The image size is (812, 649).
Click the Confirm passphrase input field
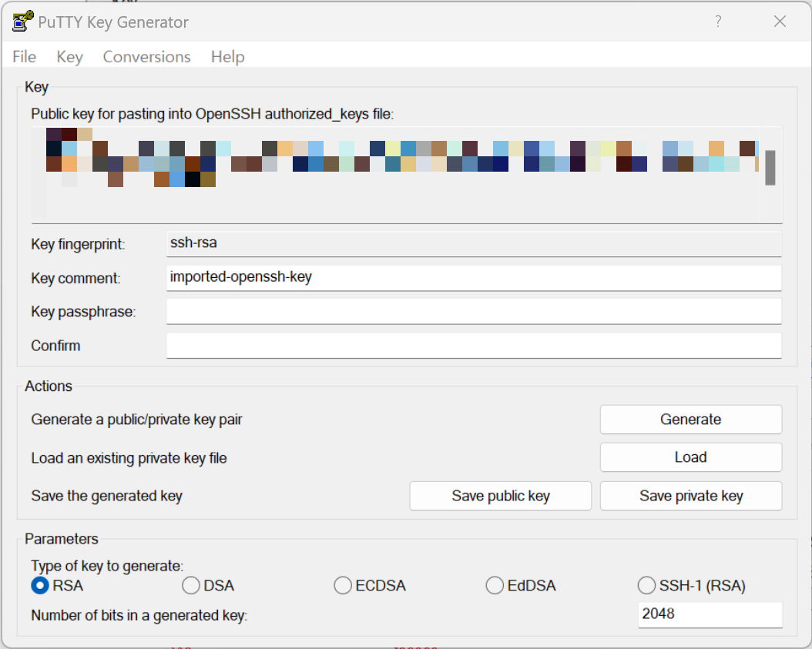click(474, 345)
